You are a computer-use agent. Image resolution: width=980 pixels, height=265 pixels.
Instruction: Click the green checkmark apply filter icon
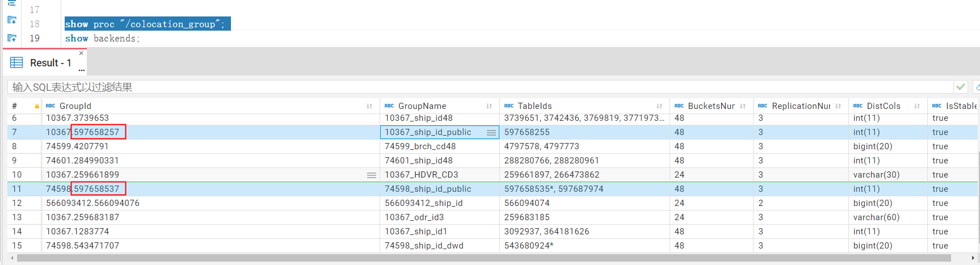pos(961,87)
